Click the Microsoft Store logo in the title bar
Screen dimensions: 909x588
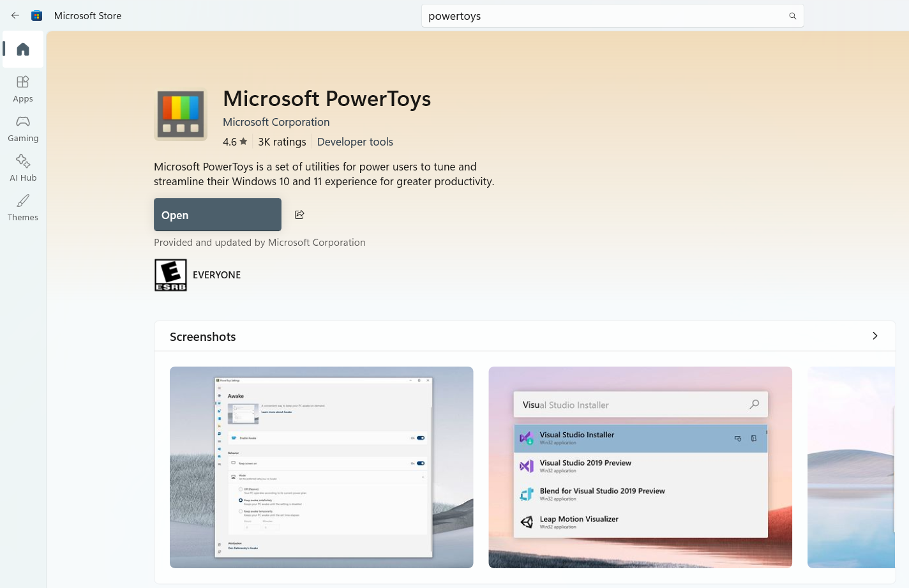point(37,15)
